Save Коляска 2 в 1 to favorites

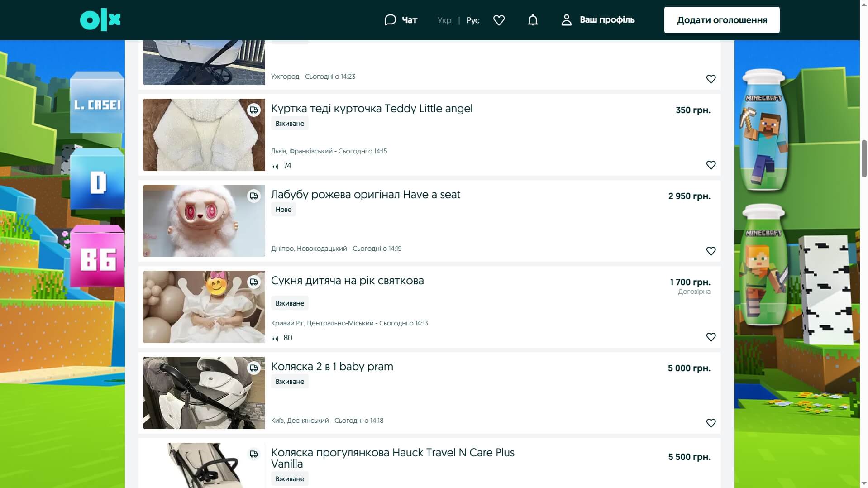(711, 423)
